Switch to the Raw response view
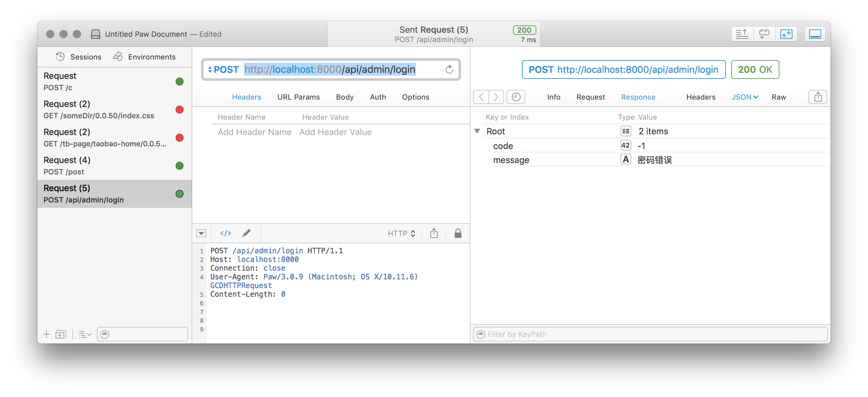This screenshot has width=868, height=397. (x=778, y=97)
